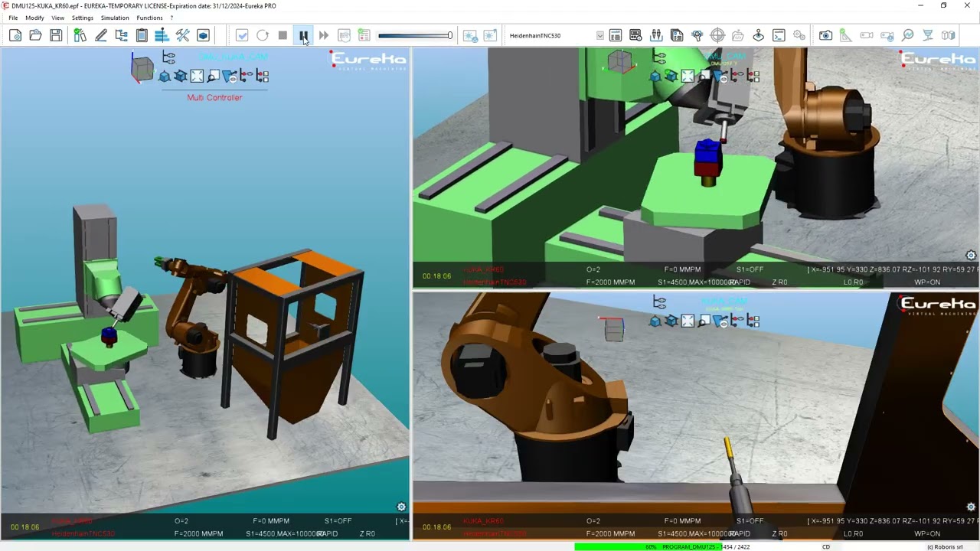Click the blue 3D cube window icon
Screen dimensions: 980x551
[203, 35]
